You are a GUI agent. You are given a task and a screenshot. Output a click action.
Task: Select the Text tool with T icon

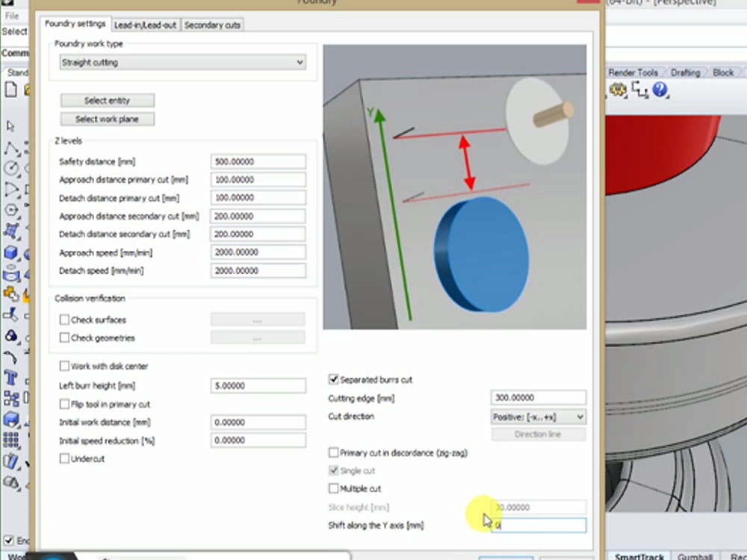coord(11,378)
